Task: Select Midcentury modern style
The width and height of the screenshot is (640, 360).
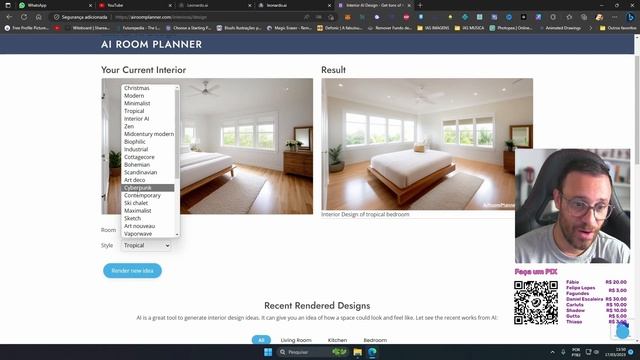Action: tap(148, 134)
